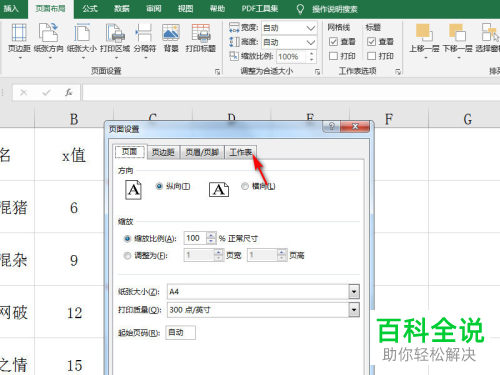Toggle 网格线 打印 checkbox
The width and height of the screenshot is (500, 375).
click(x=333, y=56)
